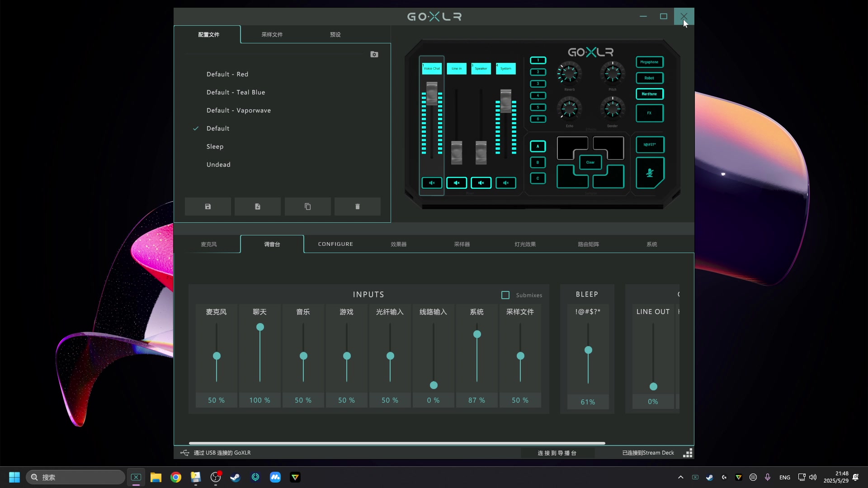Select sampler bank B button
This screenshot has width=868, height=488.
tap(538, 162)
